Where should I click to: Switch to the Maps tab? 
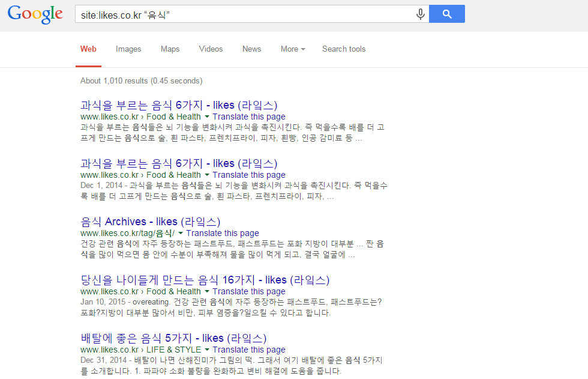click(x=170, y=49)
